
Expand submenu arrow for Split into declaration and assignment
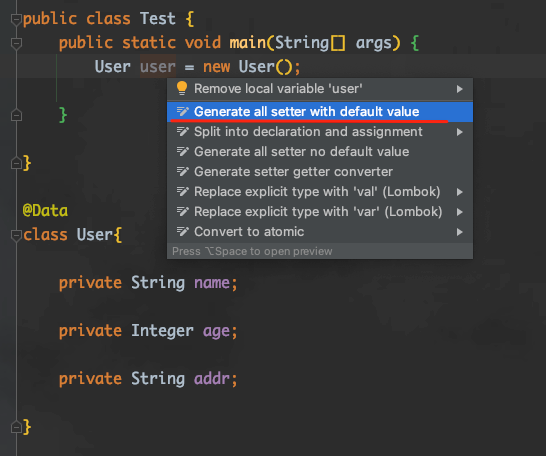coord(460,132)
